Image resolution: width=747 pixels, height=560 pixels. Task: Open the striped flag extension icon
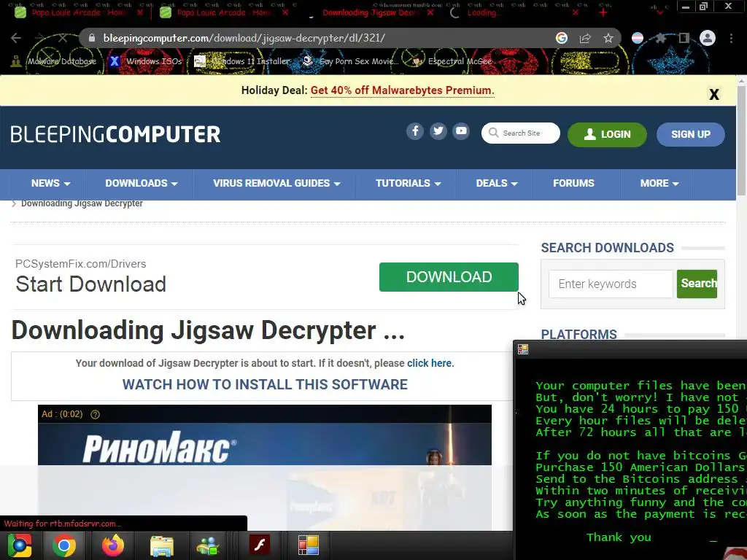click(x=638, y=38)
